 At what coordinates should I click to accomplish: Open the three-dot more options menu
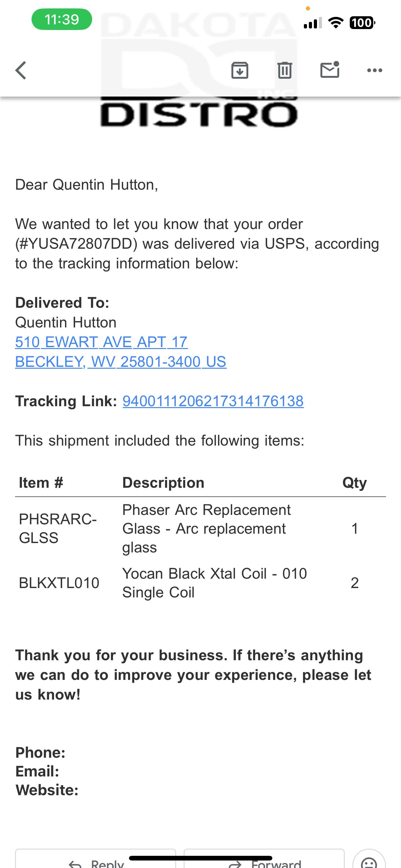[x=374, y=70]
